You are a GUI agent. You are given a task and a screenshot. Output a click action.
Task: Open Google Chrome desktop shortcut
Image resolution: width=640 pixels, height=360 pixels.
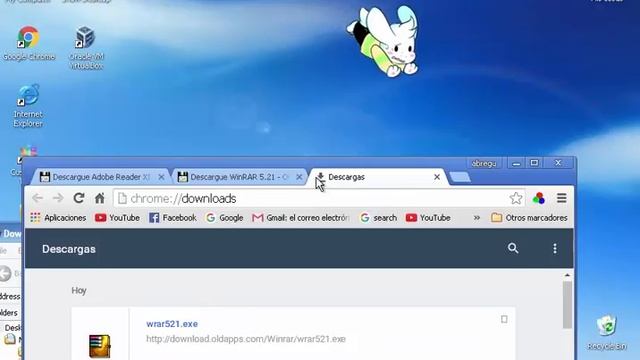pos(28,43)
